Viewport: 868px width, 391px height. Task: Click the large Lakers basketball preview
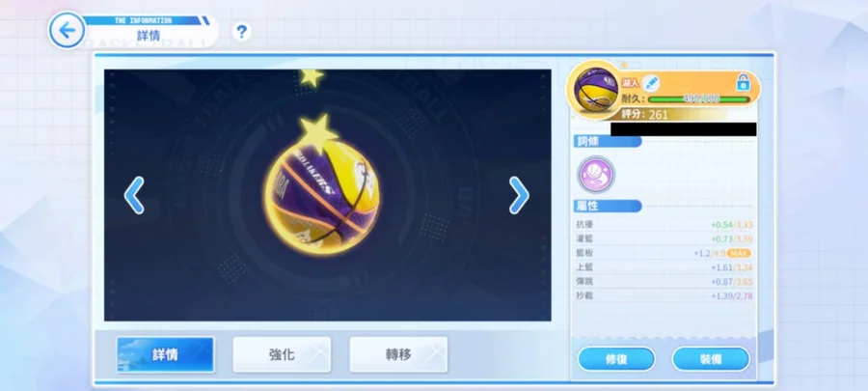[x=321, y=197]
